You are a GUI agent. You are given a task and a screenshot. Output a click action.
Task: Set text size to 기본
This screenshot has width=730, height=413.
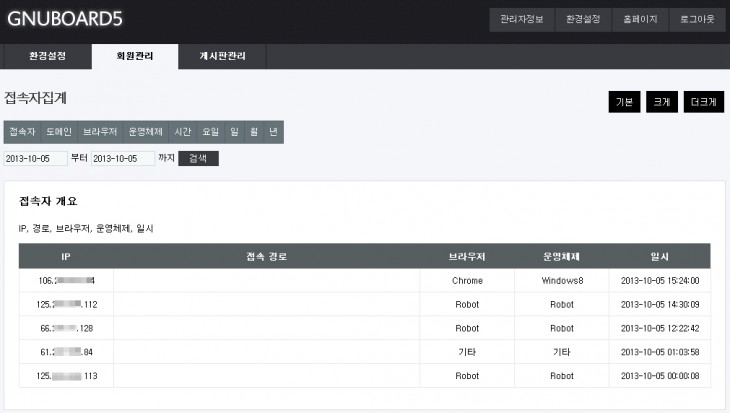[624, 103]
